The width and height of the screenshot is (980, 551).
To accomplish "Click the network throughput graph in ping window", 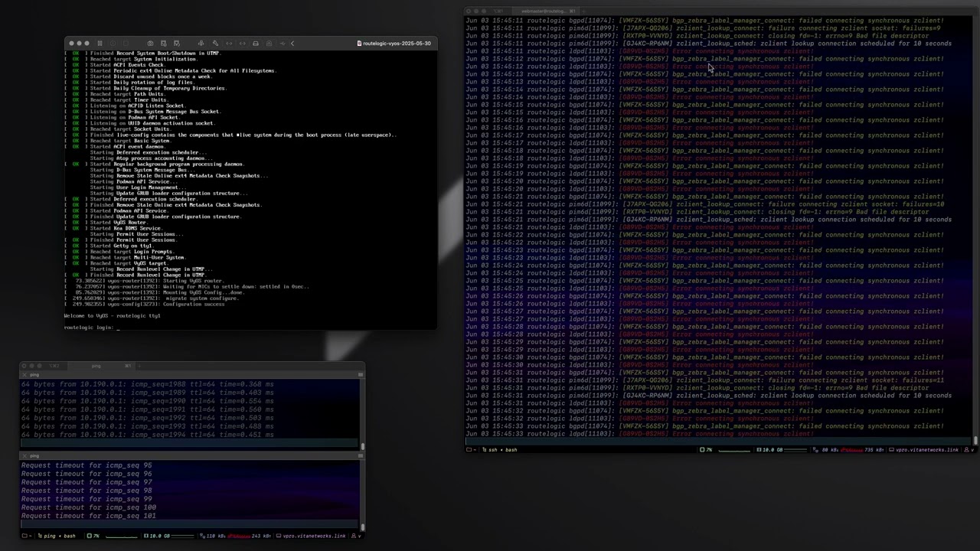I will tap(239, 536).
